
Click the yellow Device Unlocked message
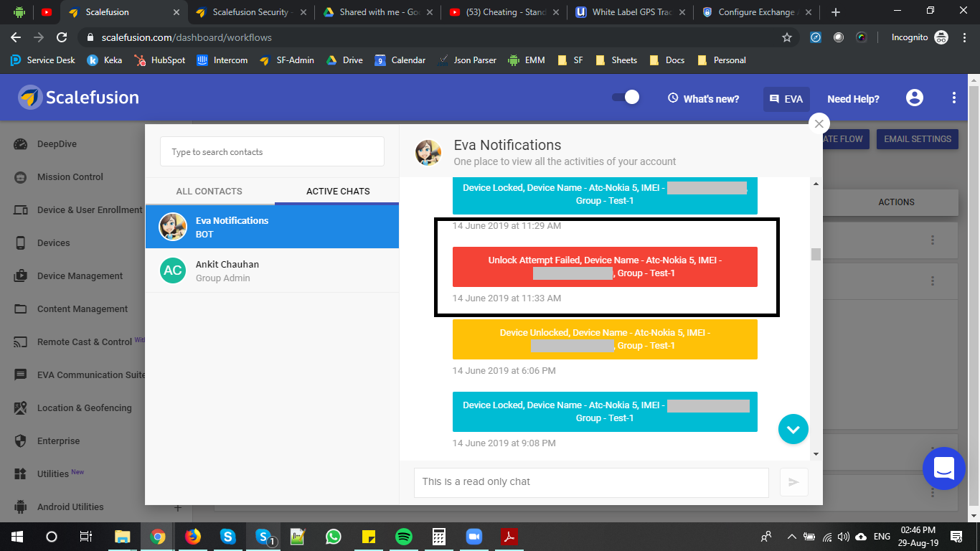coord(605,339)
